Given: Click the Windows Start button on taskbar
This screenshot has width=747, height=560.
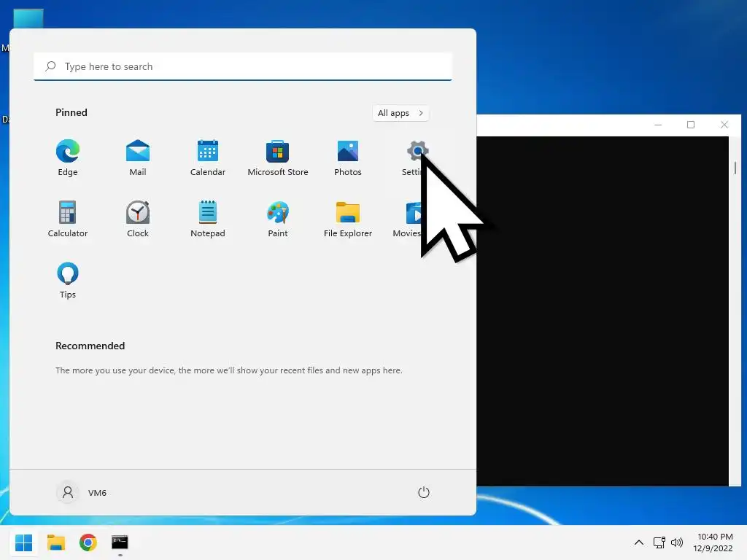Looking at the screenshot, I should click(x=24, y=542).
